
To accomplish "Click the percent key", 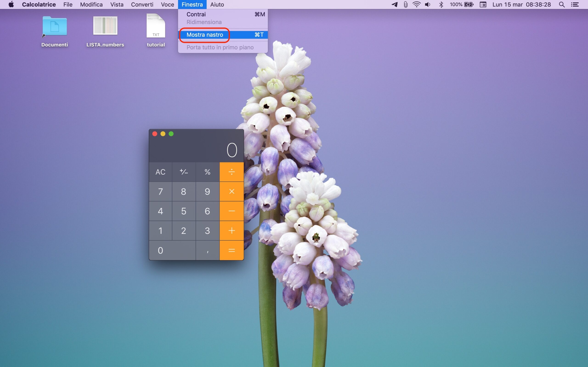I will click(x=207, y=172).
